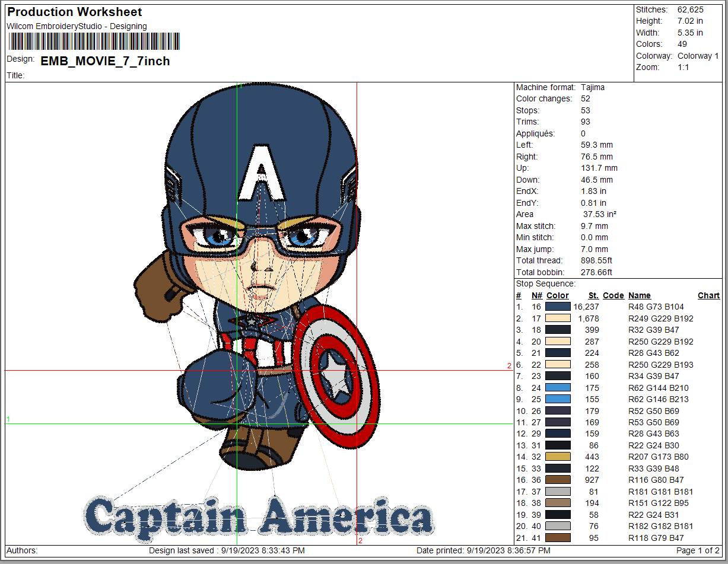Click the green marker 1 label
The width and height of the screenshot is (728, 564).
[x=8, y=419]
